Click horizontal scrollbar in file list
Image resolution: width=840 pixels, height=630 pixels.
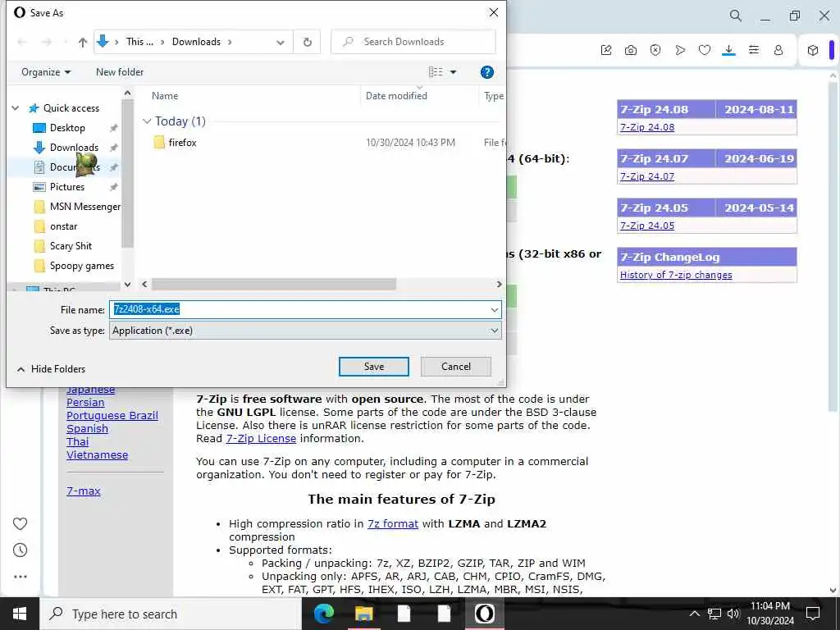(274, 284)
